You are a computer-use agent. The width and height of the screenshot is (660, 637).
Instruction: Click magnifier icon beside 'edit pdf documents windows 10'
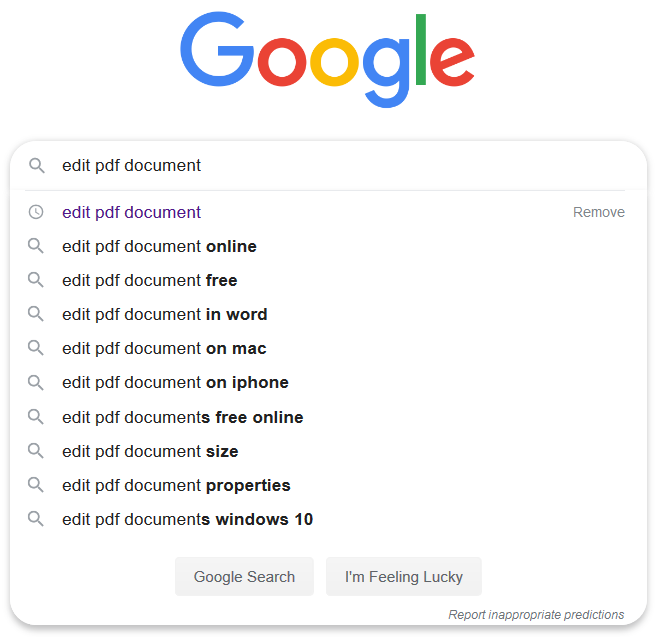(x=36, y=519)
